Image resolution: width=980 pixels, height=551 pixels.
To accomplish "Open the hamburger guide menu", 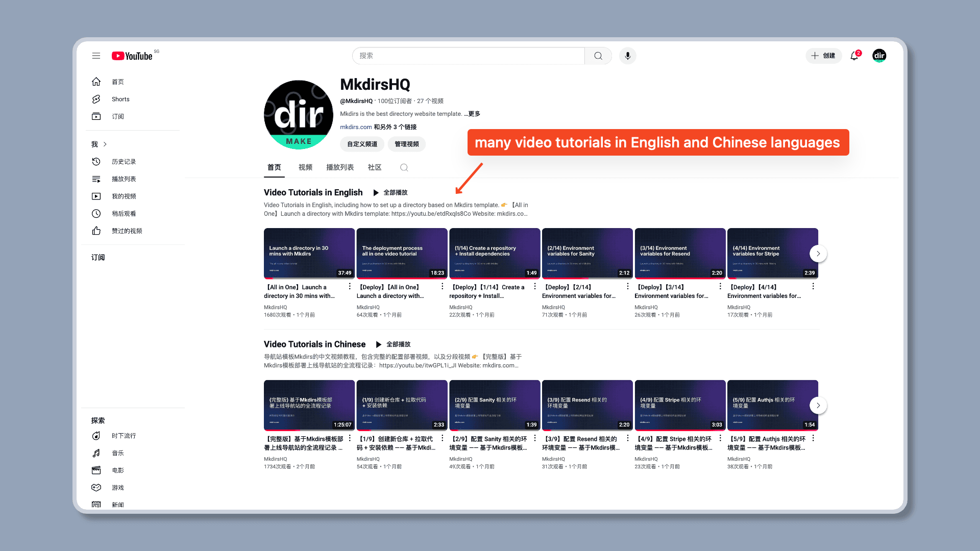I will (x=96, y=56).
